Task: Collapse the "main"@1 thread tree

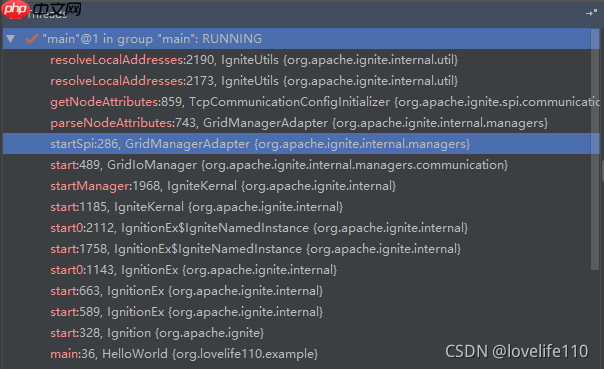Action: click(10, 39)
